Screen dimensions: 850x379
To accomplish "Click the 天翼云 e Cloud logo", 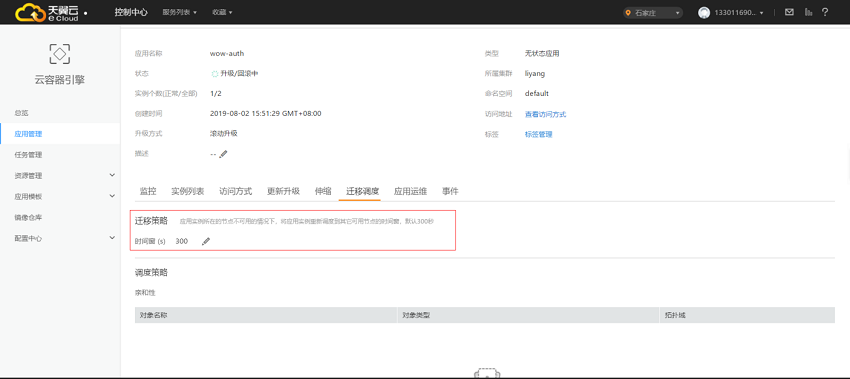I will click(47, 12).
